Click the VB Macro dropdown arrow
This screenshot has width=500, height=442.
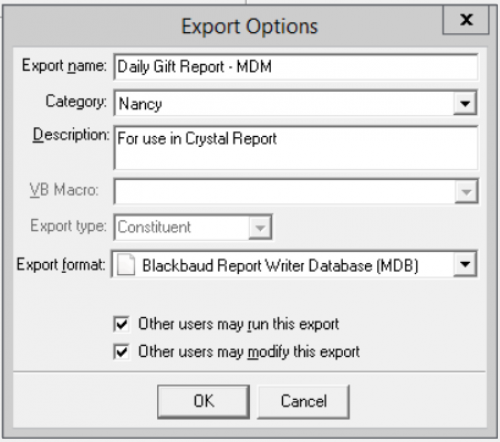coord(466,192)
